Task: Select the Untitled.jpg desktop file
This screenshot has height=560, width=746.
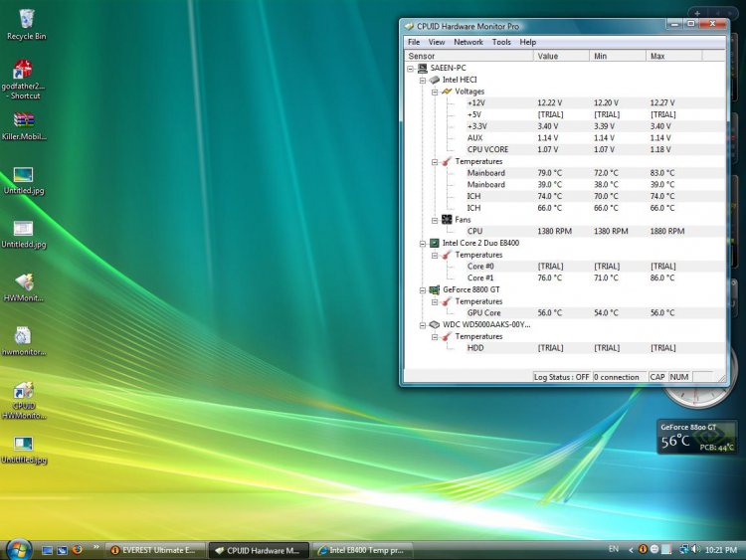Action: [24, 181]
